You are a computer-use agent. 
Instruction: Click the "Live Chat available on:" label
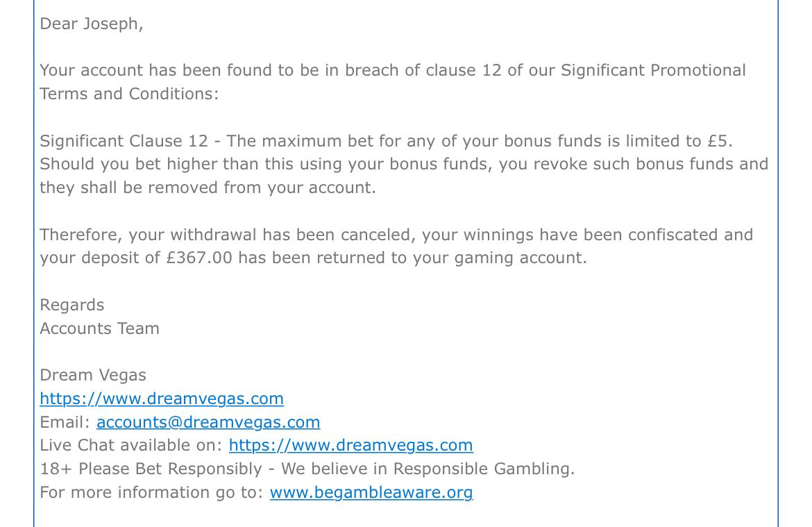131,445
